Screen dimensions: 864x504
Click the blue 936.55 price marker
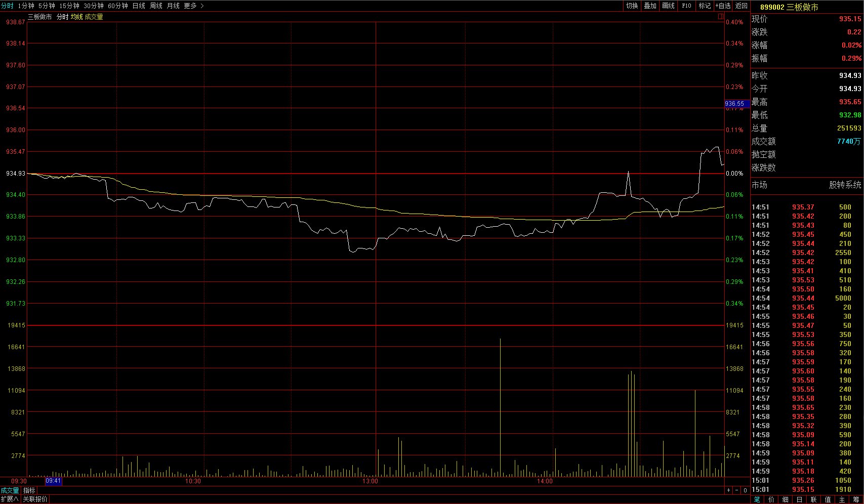click(737, 104)
